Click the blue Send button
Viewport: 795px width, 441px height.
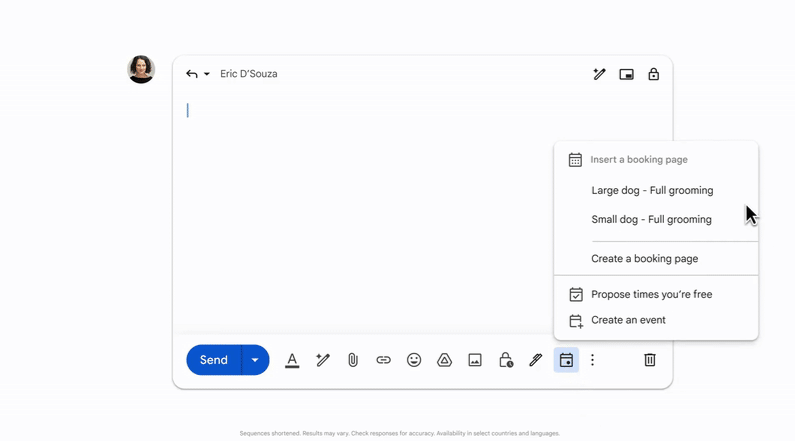tap(214, 360)
